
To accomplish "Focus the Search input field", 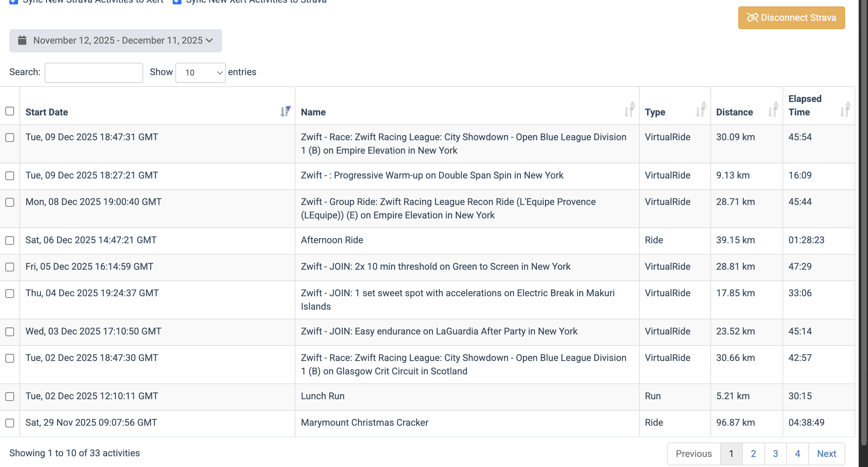I will (x=94, y=73).
